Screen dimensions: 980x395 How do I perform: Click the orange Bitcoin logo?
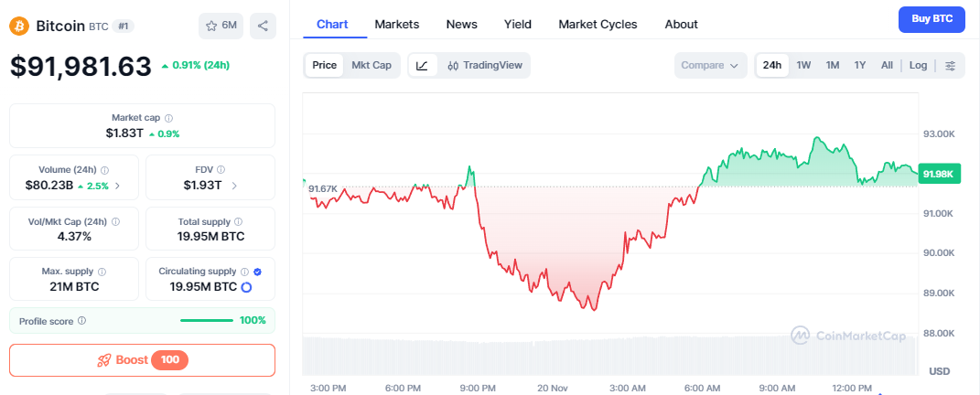[x=19, y=26]
